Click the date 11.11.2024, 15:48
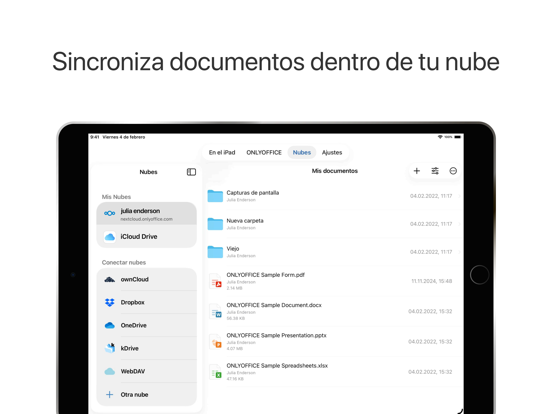This screenshot has height=414, width=552. pyautogui.click(x=432, y=281)
